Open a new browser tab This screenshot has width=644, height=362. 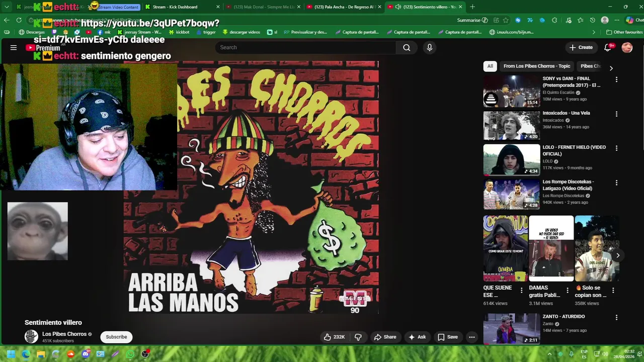(x=472, y=7)
